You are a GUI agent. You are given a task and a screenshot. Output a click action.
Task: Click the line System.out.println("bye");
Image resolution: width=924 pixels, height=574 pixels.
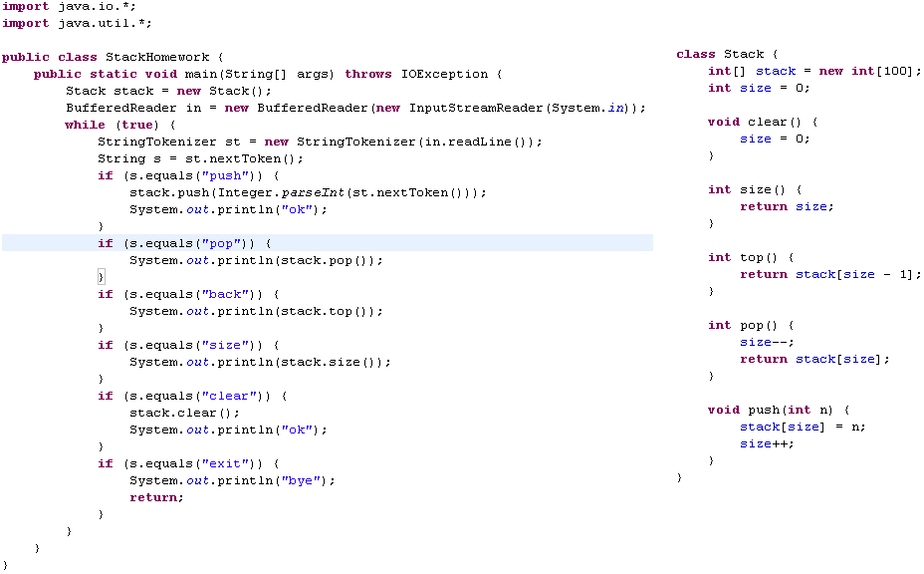[232, 480]
